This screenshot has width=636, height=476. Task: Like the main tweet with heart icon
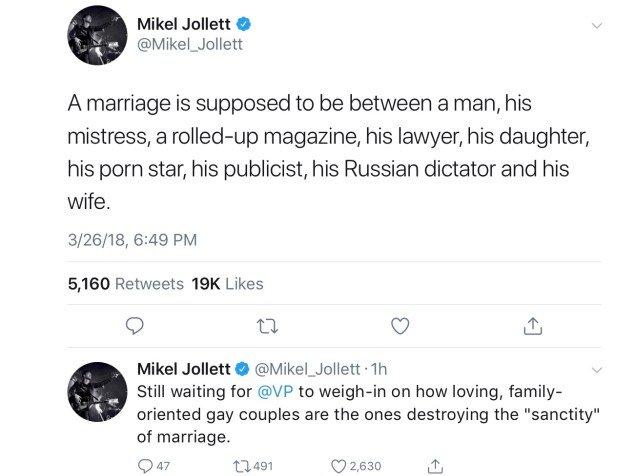point(399,326)
